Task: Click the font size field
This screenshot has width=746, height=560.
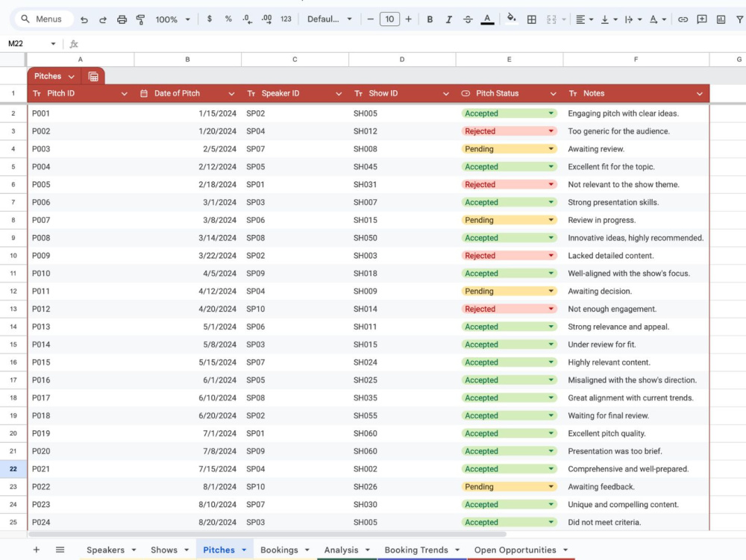Action: point(389,19)
